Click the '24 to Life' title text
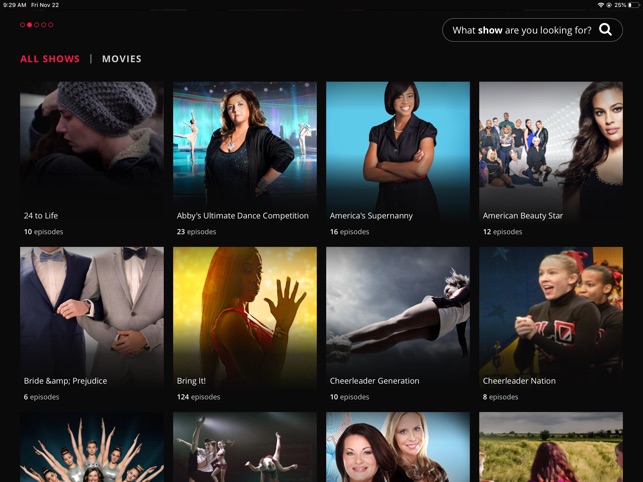 point(41,216)
